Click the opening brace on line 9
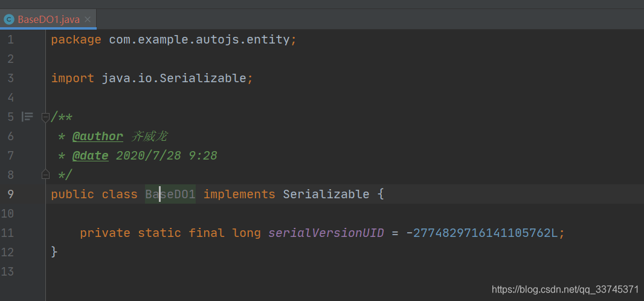The width and height of the screenshot is (644, 301). tap(380, 194)
